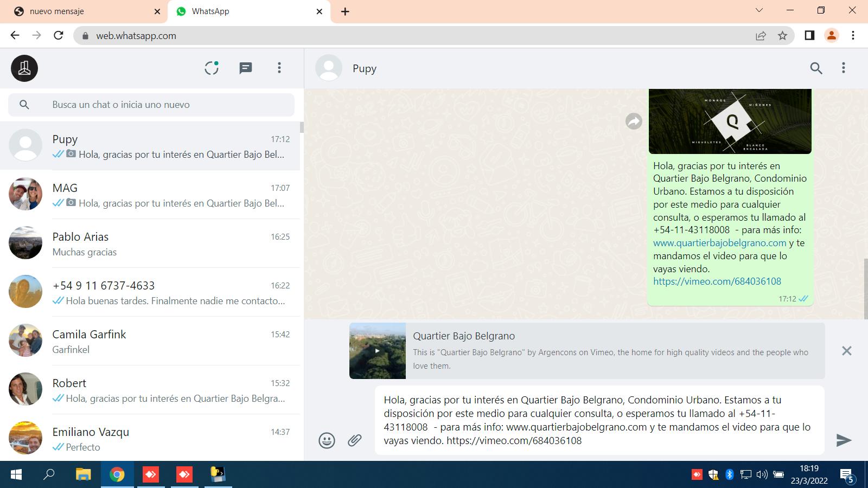This screenshot has height=488, width=868.
Task: Click the forward arrow beside the image message
Action: point(634,121)
